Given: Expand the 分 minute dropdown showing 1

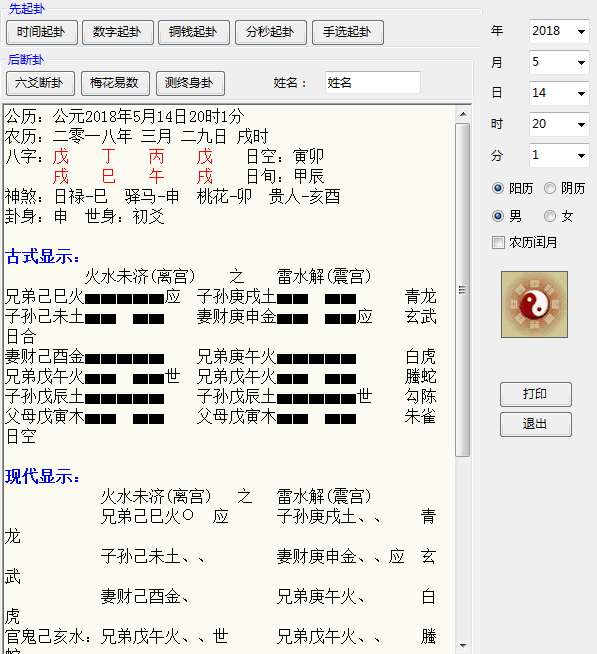Looking at the screenshot, I should (559, 155).
